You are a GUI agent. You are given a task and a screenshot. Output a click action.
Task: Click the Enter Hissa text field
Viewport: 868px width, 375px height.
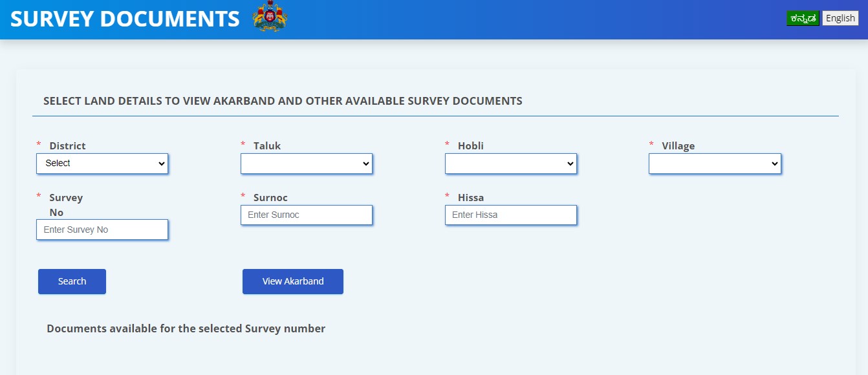point(510,215)
